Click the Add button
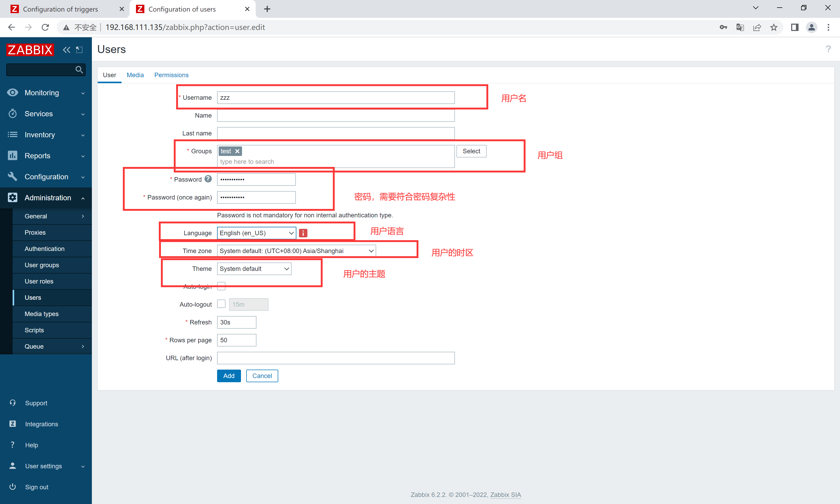 (229, 376)
